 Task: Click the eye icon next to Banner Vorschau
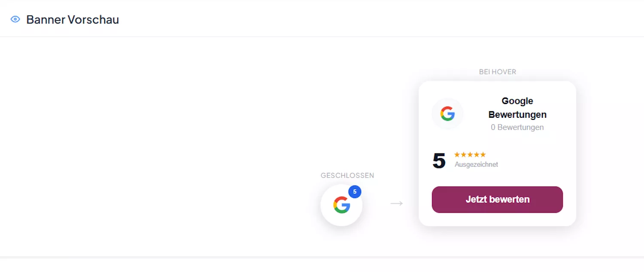pyautogui.click(x=15, y=19)
